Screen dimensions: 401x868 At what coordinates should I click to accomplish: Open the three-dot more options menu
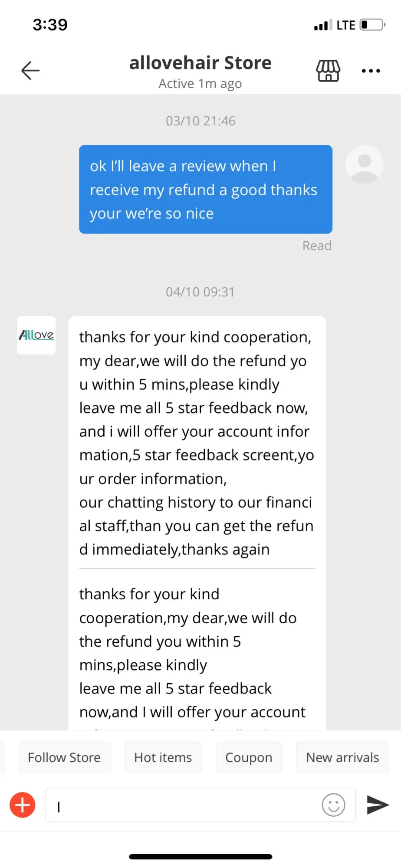click(x=371, y=71)
